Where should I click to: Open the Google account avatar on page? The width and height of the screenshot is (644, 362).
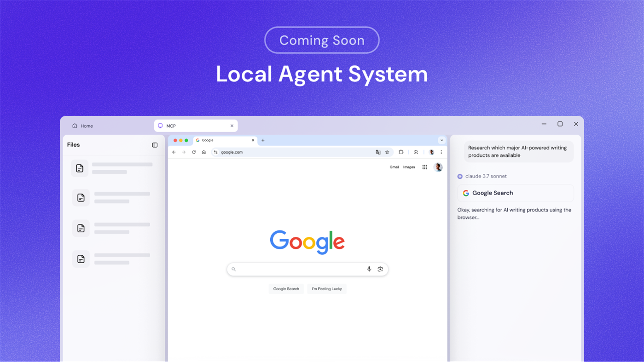[438, 167]
